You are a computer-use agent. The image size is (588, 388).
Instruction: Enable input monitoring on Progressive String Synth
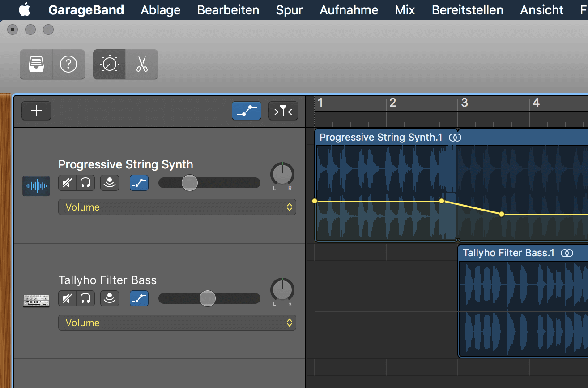(110, 183)
